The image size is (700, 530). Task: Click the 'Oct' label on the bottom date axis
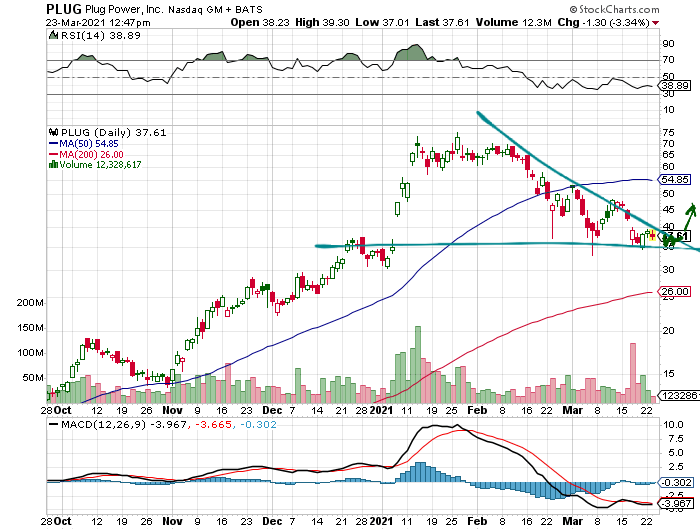click(62, 521)
